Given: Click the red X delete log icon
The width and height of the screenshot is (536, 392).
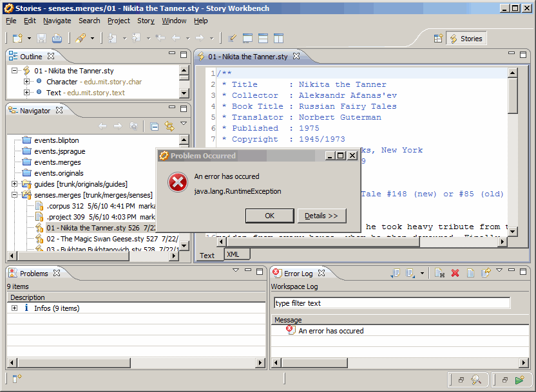Looking at the screenshot, I should pyautogui.click(x=455, y=274).
